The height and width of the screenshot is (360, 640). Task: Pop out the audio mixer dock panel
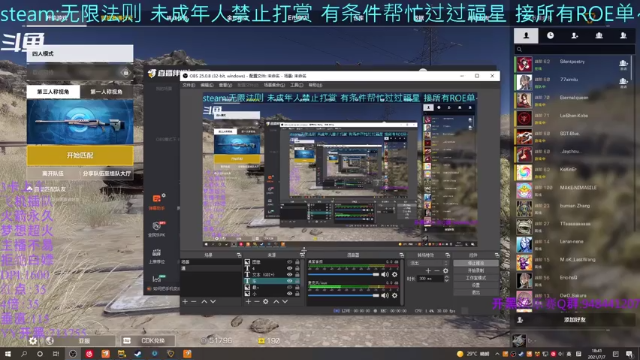401,255
